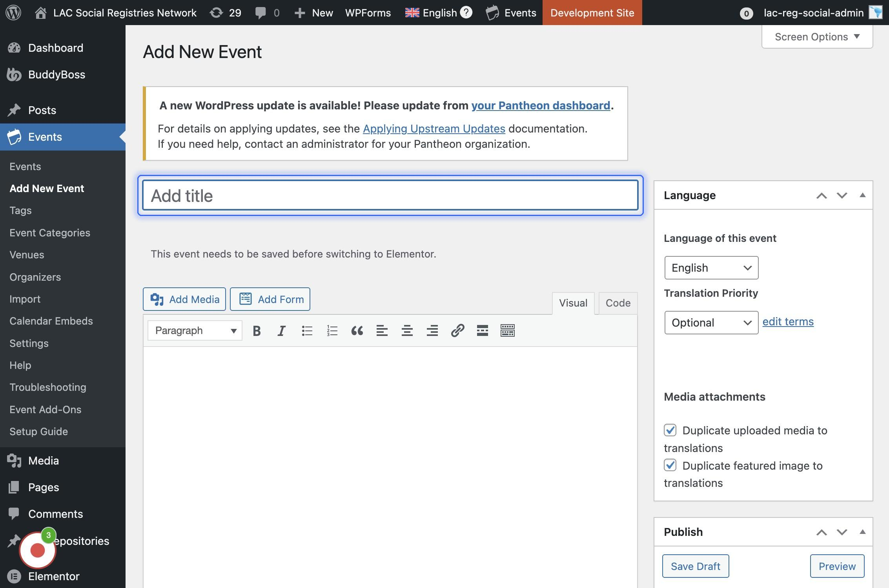Click the Add title input field
This screenshot has width=889, height=588.
pyautogui.click(x=390, y=196)
